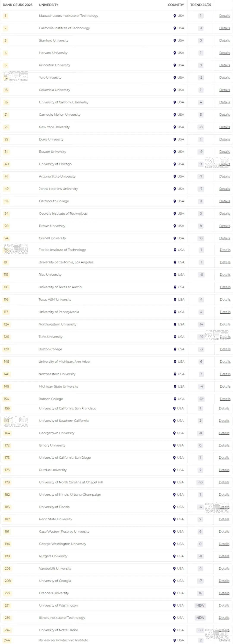Click the NEW badge for University of Washington
The width and height of the screenshot is (233, 644).
click(200, 605)
